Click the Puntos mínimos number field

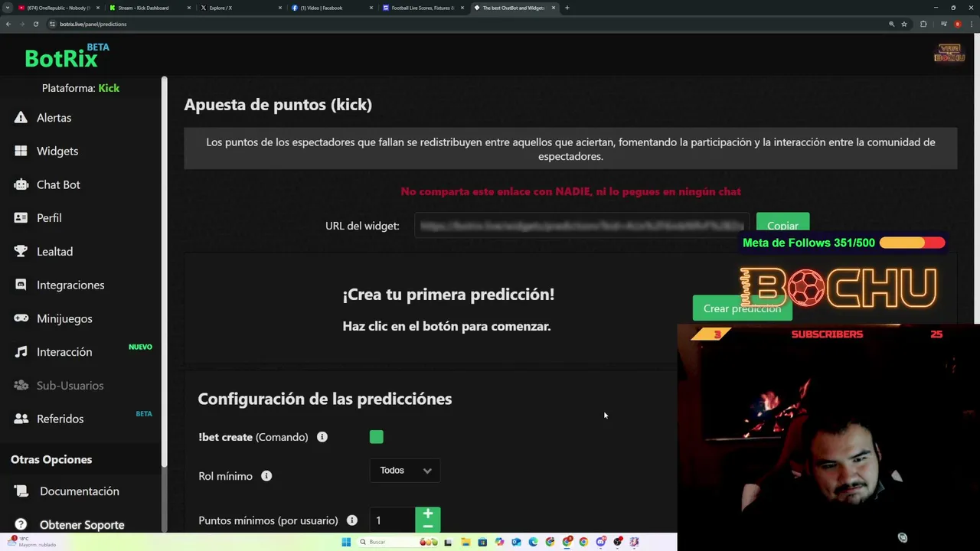coord(392,520)
